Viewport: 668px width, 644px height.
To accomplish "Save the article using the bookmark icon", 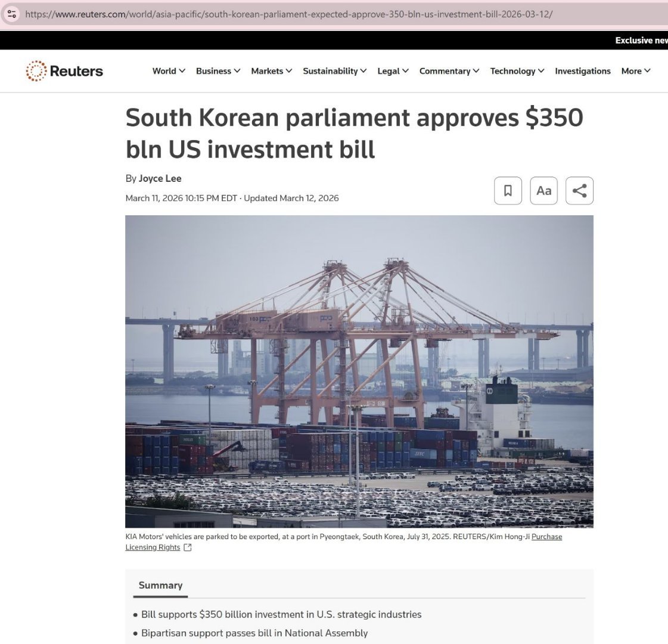I will 508,190.
